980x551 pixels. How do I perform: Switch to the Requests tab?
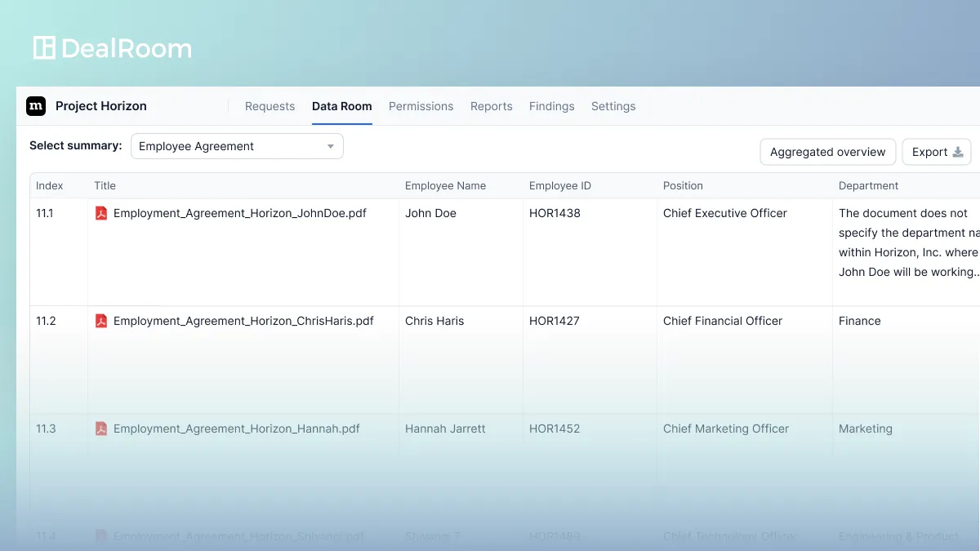tap(269, 106)
